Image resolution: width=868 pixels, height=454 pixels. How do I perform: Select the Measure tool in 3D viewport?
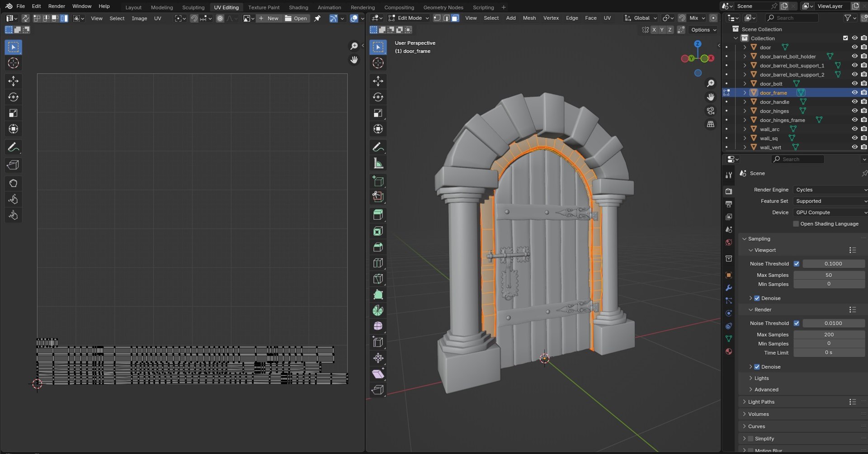[x=378, y=163]
